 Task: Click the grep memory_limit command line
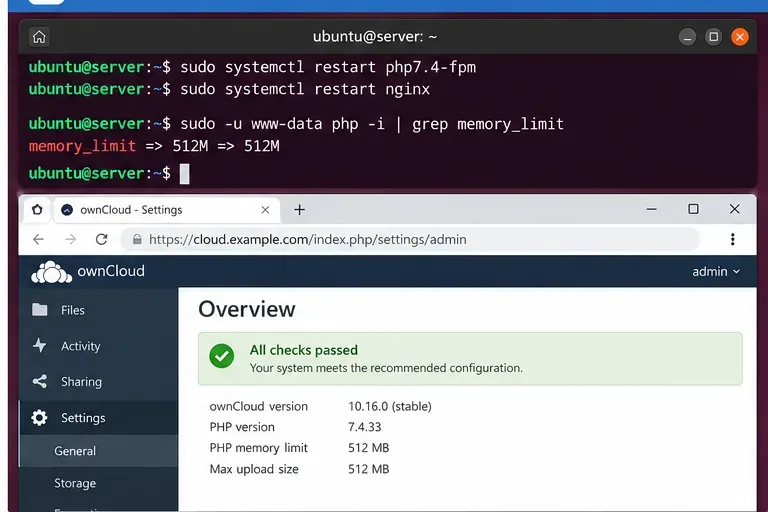296,124
